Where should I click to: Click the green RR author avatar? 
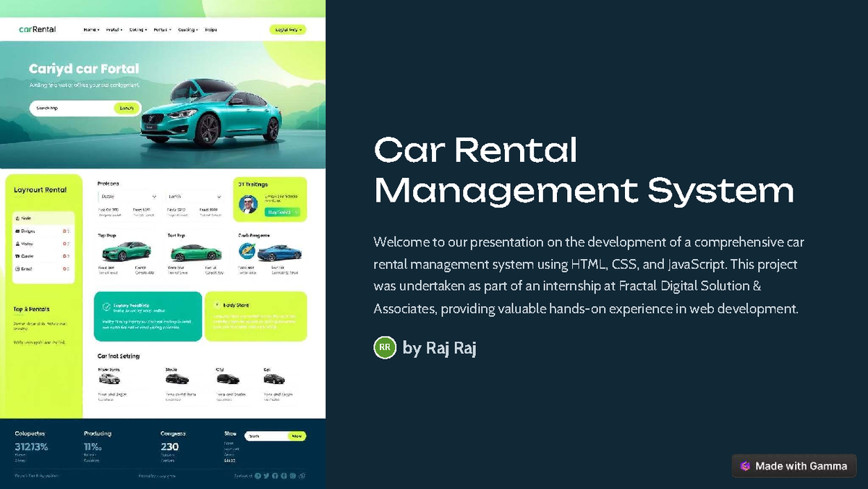point(385,348)
